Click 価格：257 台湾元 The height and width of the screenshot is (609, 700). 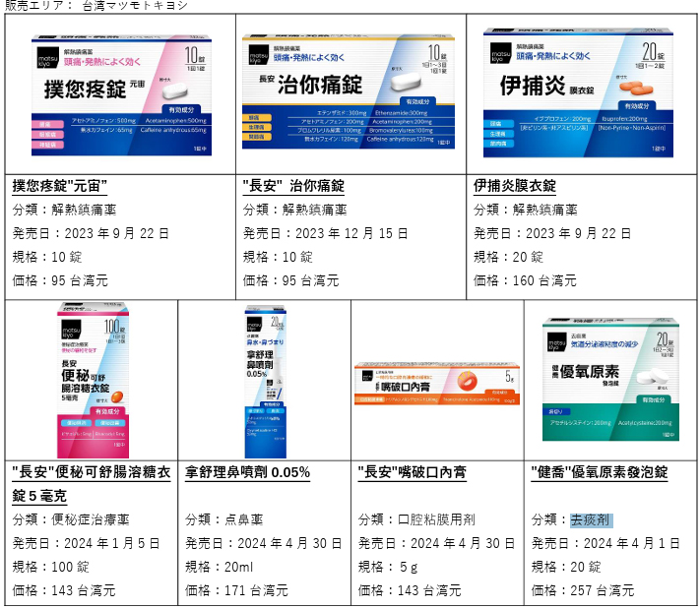click(583, 590)
